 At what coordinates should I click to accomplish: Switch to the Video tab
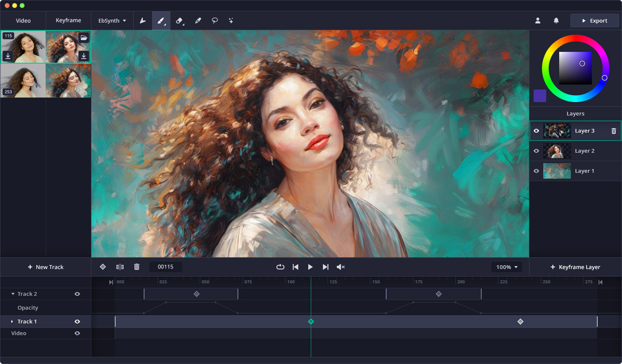point(23,21)
